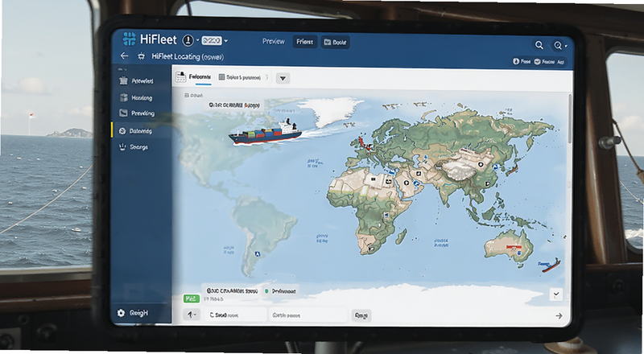The width and height of the screenshot is (644, 354).
Task: Click the marker in southern Africa
Action: [x=371, y=249]
